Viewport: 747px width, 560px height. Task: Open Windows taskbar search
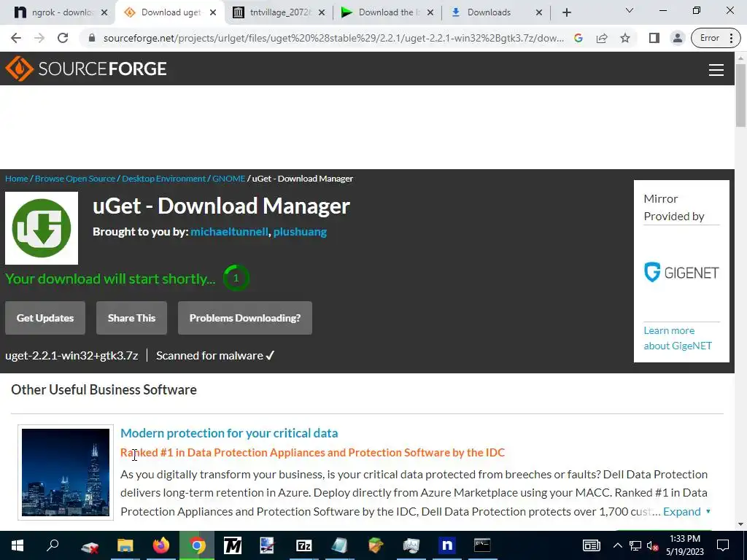click(53, 545)
